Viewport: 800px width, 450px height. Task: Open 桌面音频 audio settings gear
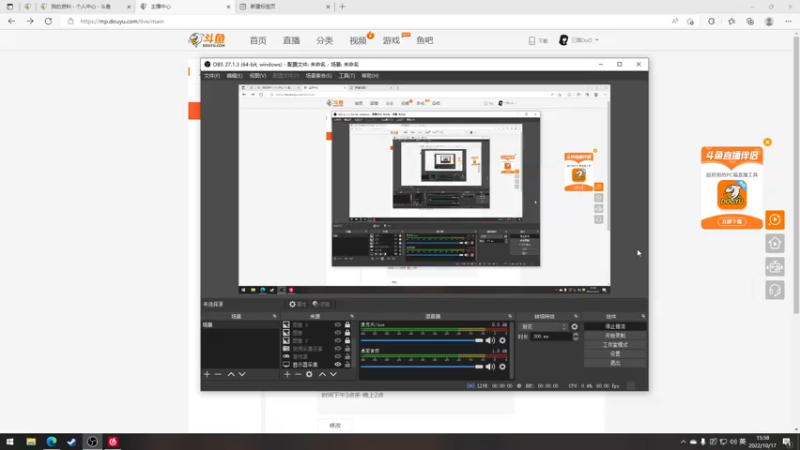coord(503,367)
